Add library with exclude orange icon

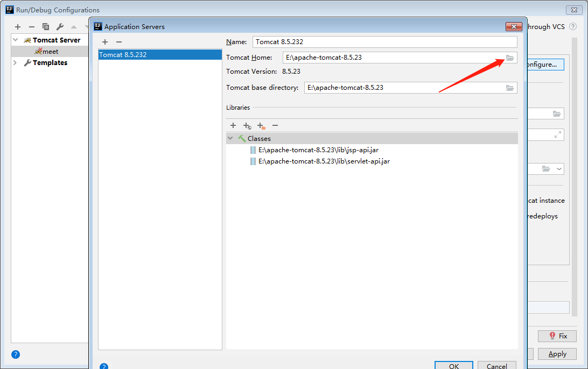pos(261,126)
